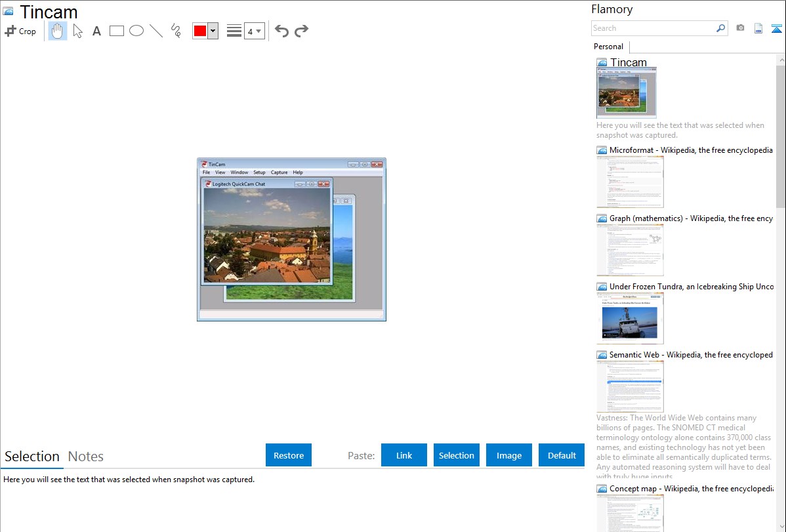Click the 'Graph (mathematics) - Wikipedia' title
The height and width of the screenshot is (532, 786).
(692, 218)
